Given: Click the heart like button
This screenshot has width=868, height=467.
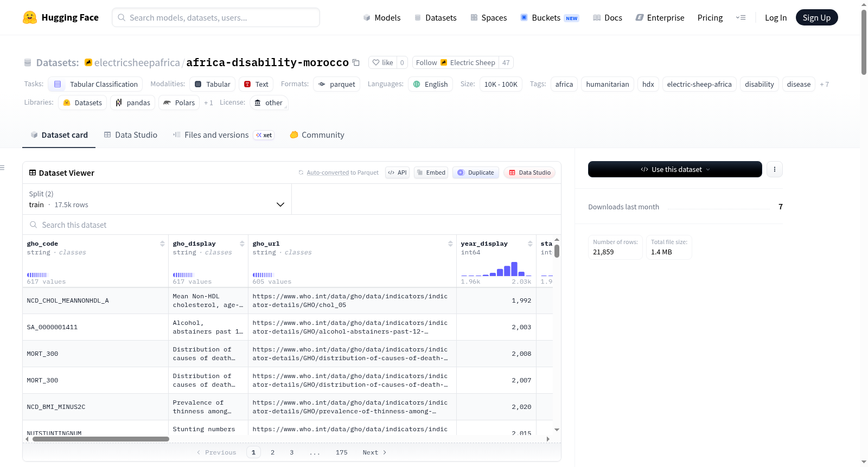Looking at the screenshot, I should pyautogui.click(x=382, y=62).
